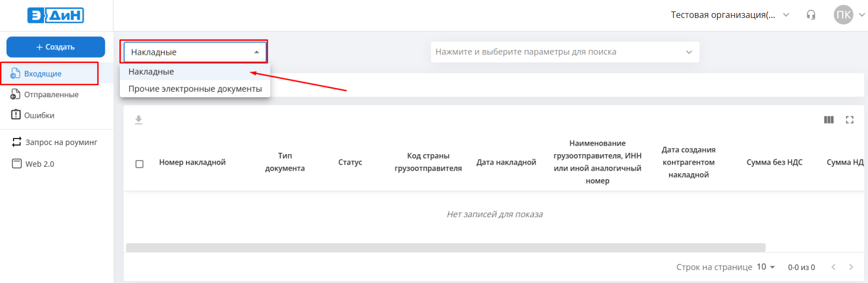Go to previous page arrow
Viewport: 868px width, 283px height.
point(833,267)
